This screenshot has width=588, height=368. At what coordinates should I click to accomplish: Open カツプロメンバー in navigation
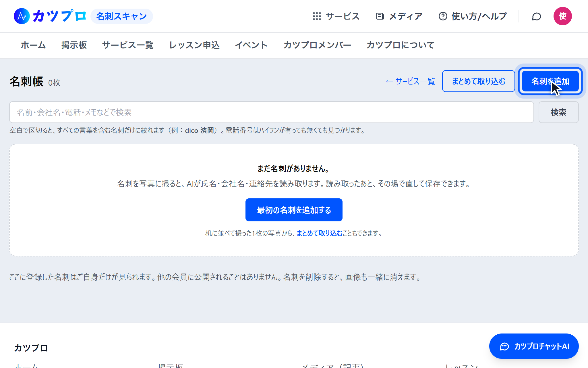click(x=317, y=45)
